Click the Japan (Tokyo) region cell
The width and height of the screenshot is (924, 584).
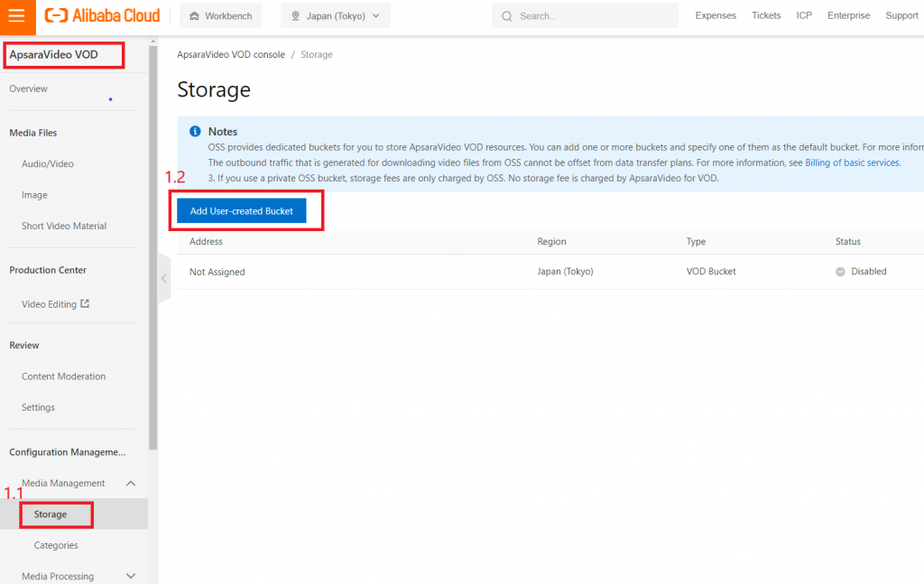tap(565, 272)
